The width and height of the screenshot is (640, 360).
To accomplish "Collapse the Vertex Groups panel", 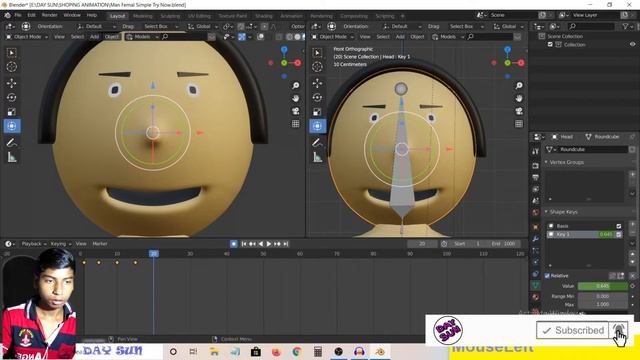I will pyautogui.click(x=546, y=162).
